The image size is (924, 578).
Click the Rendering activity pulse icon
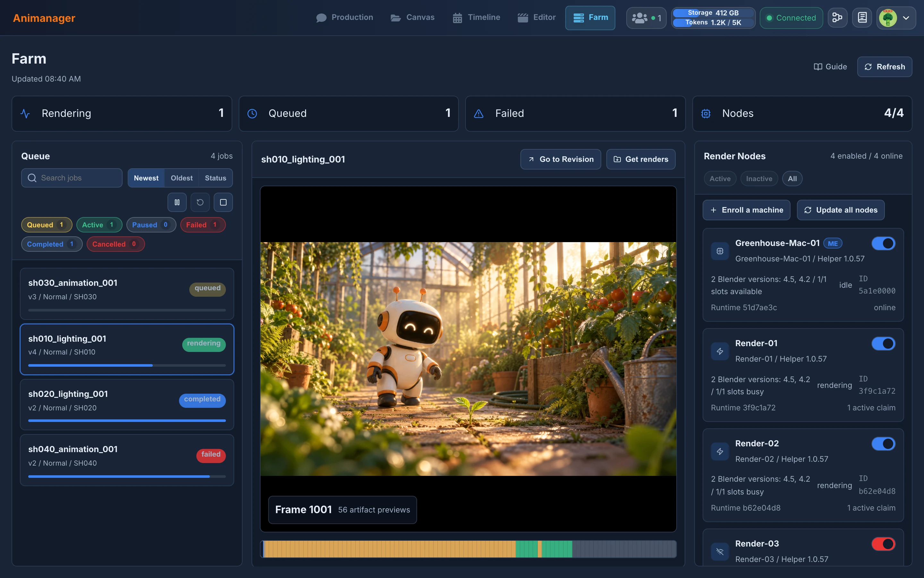[x=25, y=114]
